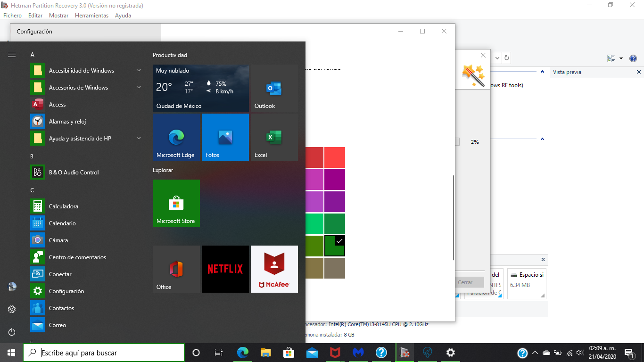Screen dimensions: 644x362
Task: Click Hetman view mode icon
Action: tap(611, 58)
